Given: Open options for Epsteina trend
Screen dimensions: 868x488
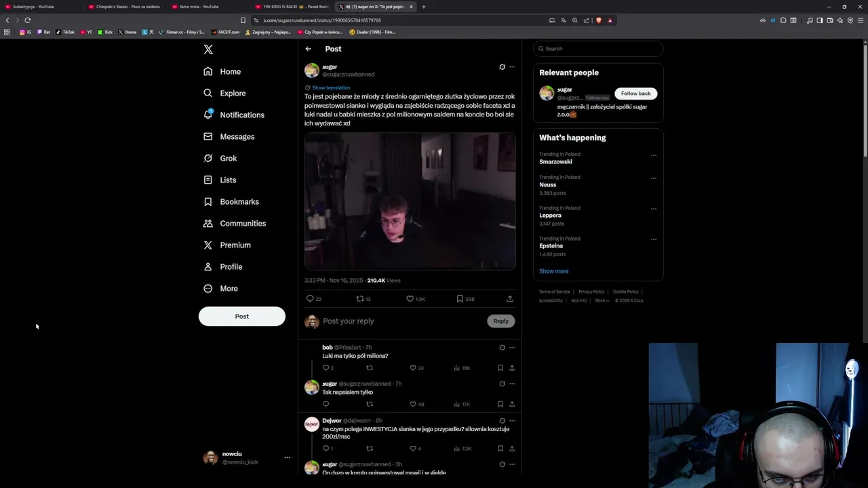Looking at the screenshot, I should point(654,239).
